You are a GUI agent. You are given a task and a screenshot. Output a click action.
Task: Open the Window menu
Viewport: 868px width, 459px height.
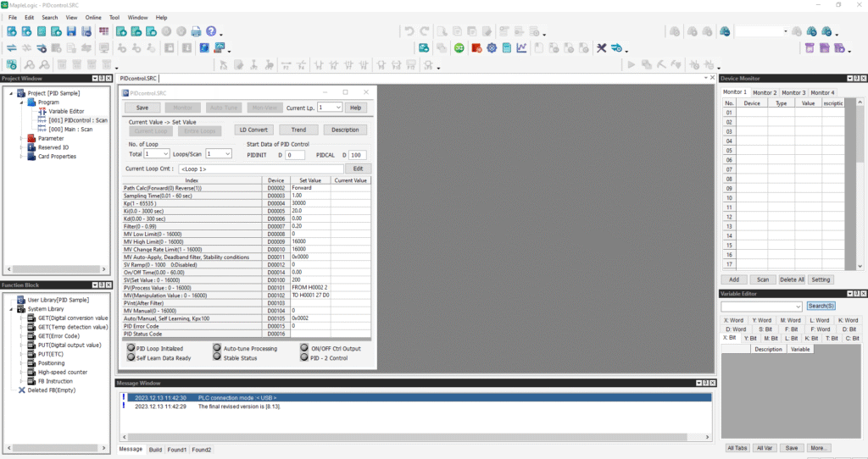pyautogui.click(x=138, y=18)
